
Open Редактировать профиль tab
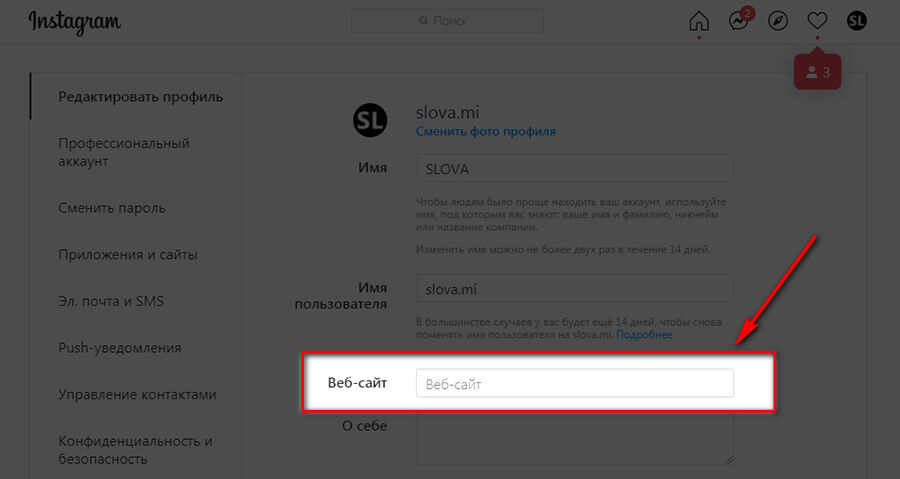pyautogui.click(x=140, y=97)
